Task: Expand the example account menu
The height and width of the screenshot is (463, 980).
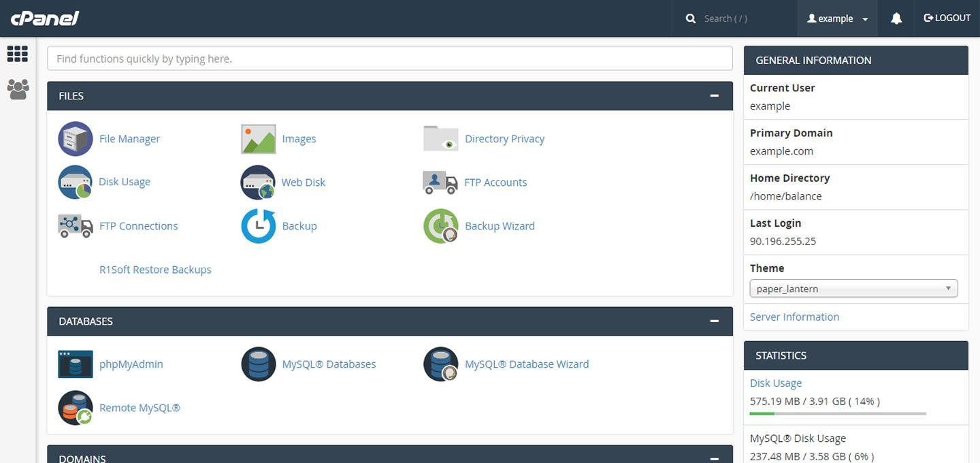Action: [837, 18]
